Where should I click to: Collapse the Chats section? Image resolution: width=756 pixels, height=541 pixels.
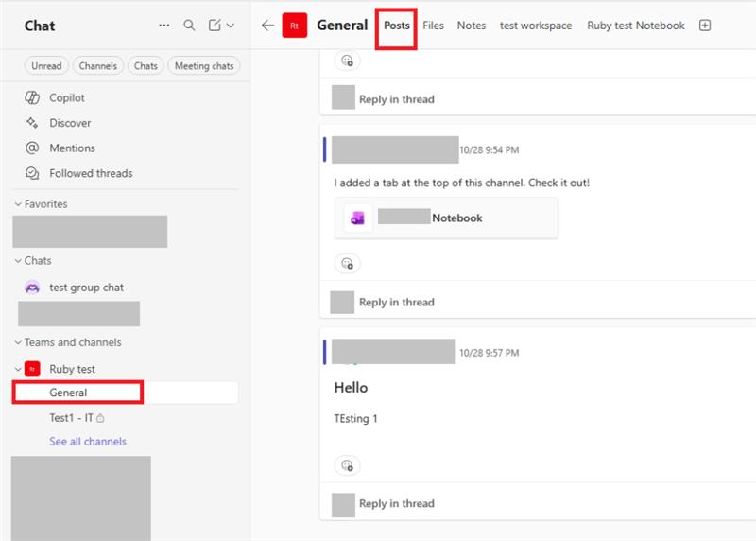coord(18,261)
